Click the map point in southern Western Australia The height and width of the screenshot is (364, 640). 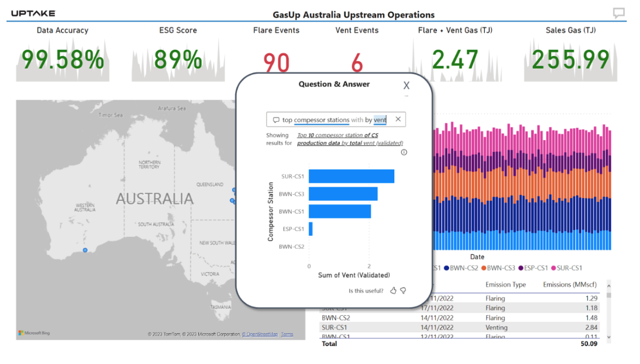[x=85, y=250]
